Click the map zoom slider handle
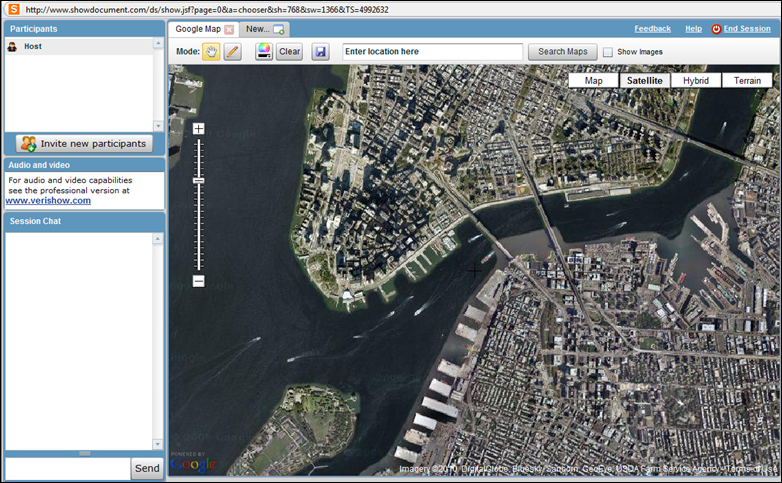This screenshot has height=483, width=782. (x=198, y=180)
